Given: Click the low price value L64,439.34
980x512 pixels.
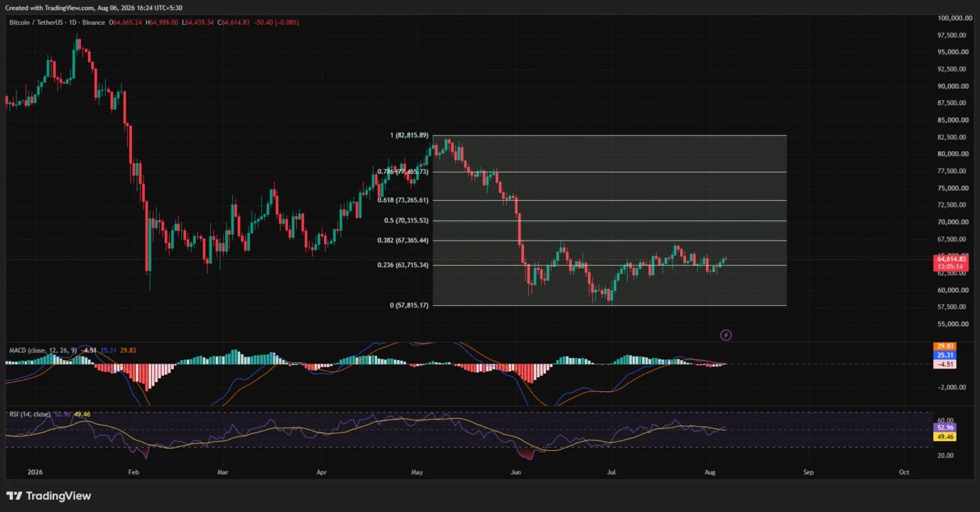Looking at the screenshot, I should click(198, 23).
